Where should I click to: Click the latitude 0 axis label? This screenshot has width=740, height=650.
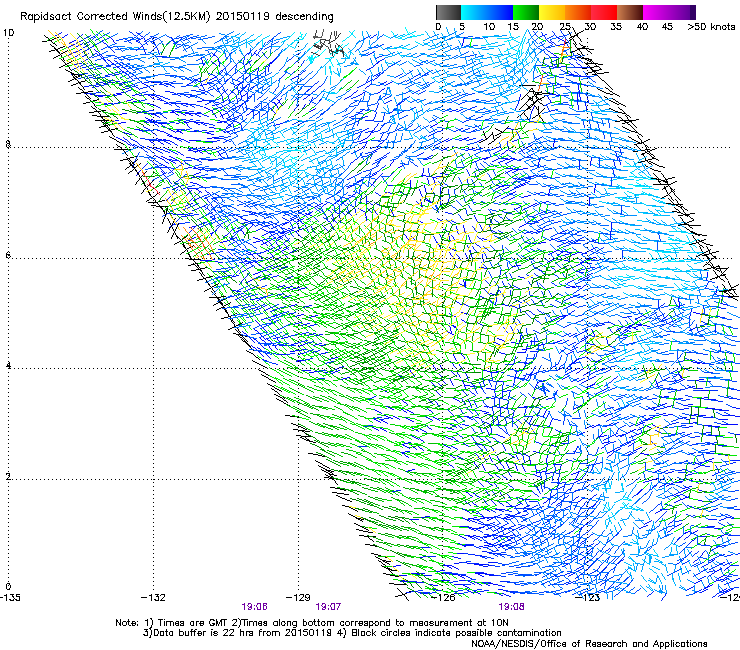coord(8,587)
